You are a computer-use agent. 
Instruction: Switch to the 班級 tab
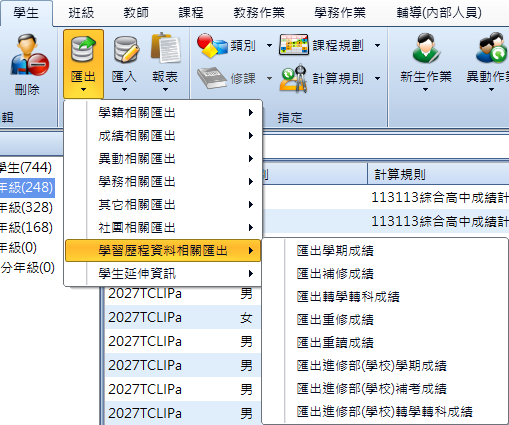pyautogui.click(x=81, y=13)
